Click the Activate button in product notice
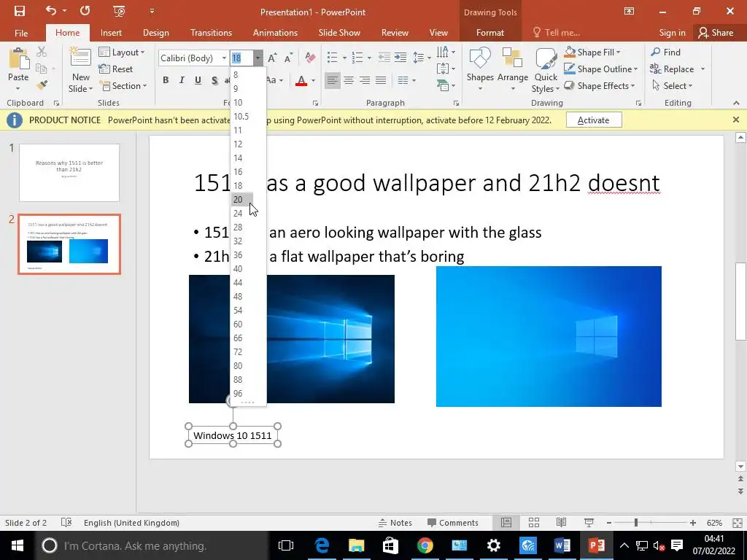Image resolution: width=747 pixels, height=560 pixels. (594, 120)
